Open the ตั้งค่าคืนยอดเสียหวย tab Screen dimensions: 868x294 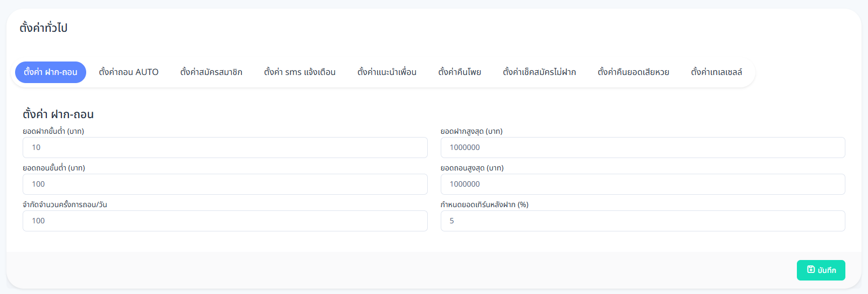click(634, 72)
